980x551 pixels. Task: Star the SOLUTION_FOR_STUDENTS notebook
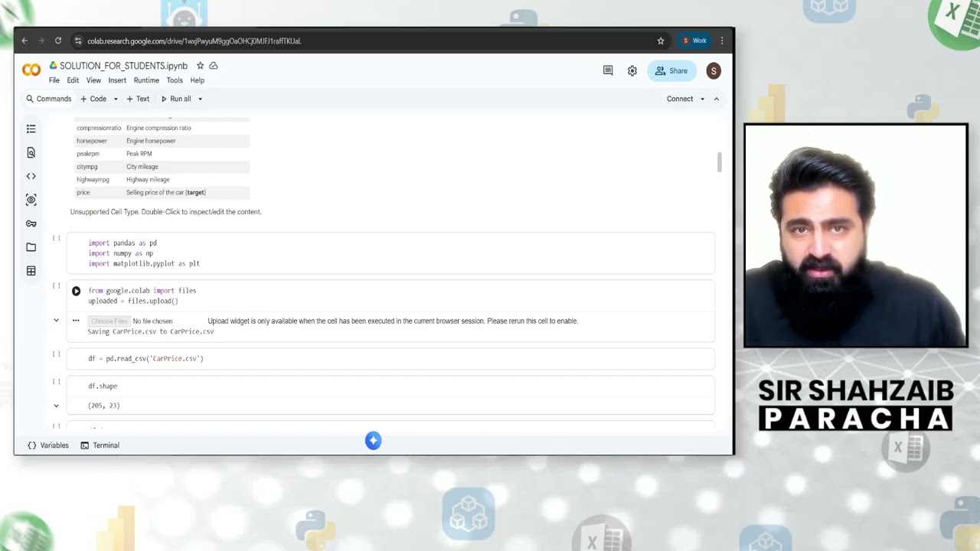pos(200,66)
